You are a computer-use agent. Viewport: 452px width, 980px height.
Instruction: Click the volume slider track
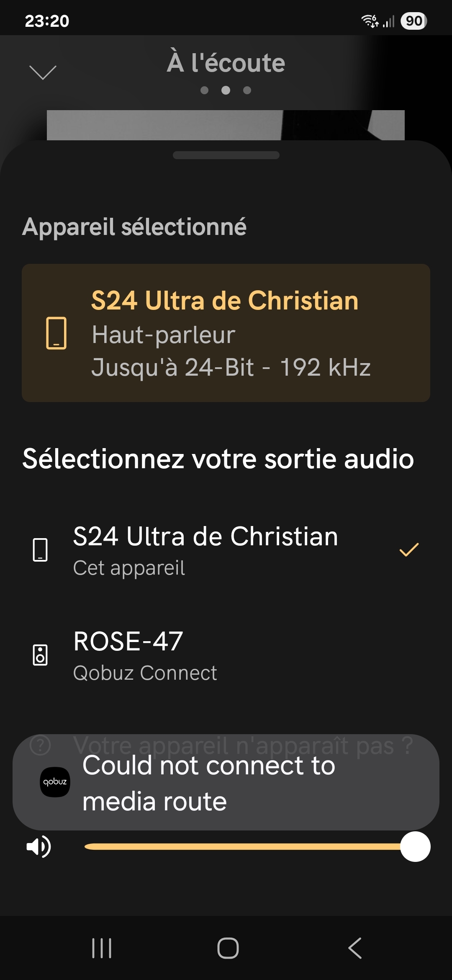243,847
